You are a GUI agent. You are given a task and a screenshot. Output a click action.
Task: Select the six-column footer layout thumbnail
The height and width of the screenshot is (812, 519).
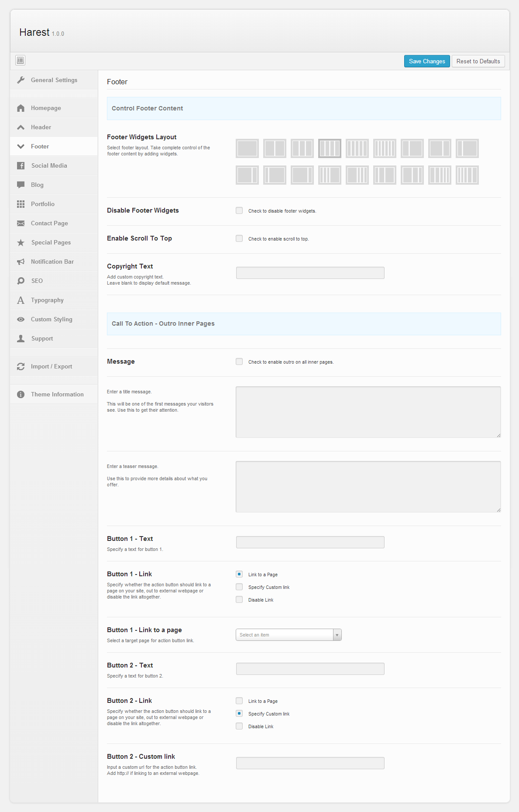tap(385, 148)
